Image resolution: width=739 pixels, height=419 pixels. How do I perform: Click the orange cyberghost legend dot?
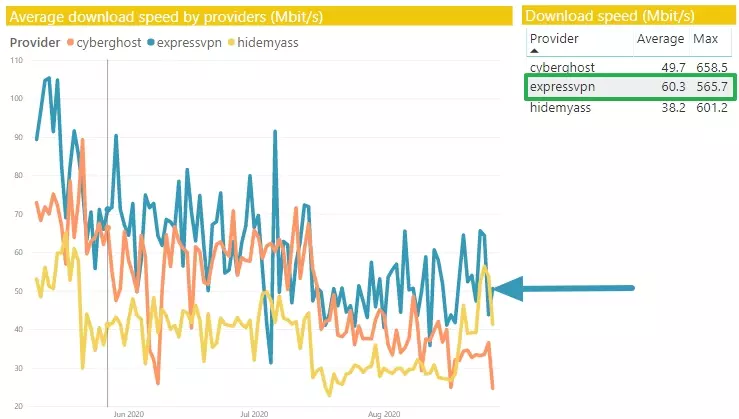(x=70, y=42)
